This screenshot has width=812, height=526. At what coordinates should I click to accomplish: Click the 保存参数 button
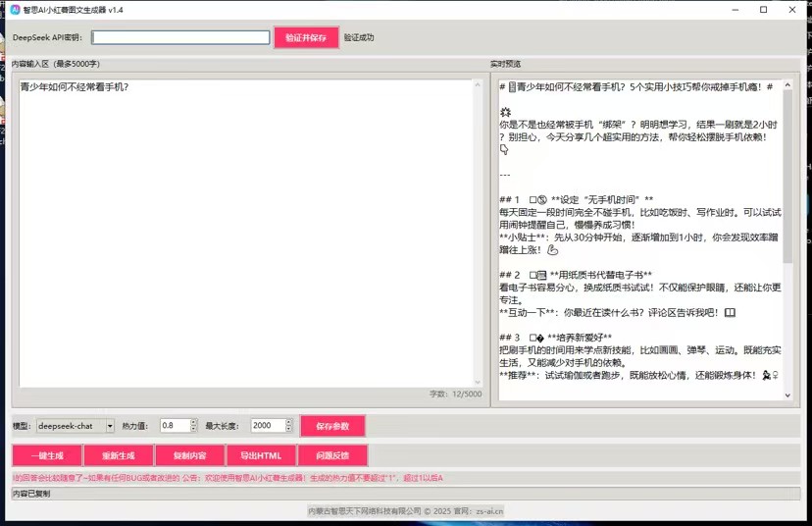(x=332, y=426)
